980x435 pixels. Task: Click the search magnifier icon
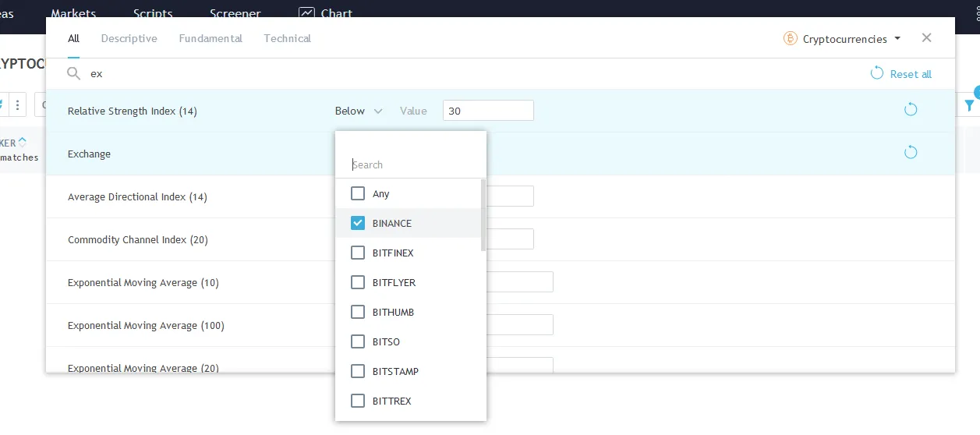74,73
